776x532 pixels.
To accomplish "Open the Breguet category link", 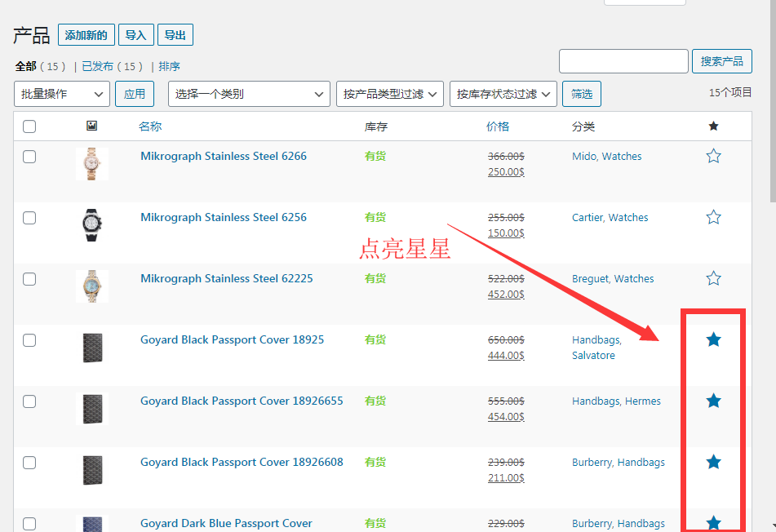I will tap(590, 278).
